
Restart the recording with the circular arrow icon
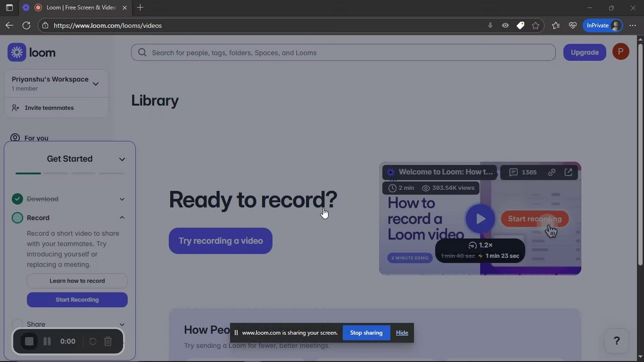point(93,341)
